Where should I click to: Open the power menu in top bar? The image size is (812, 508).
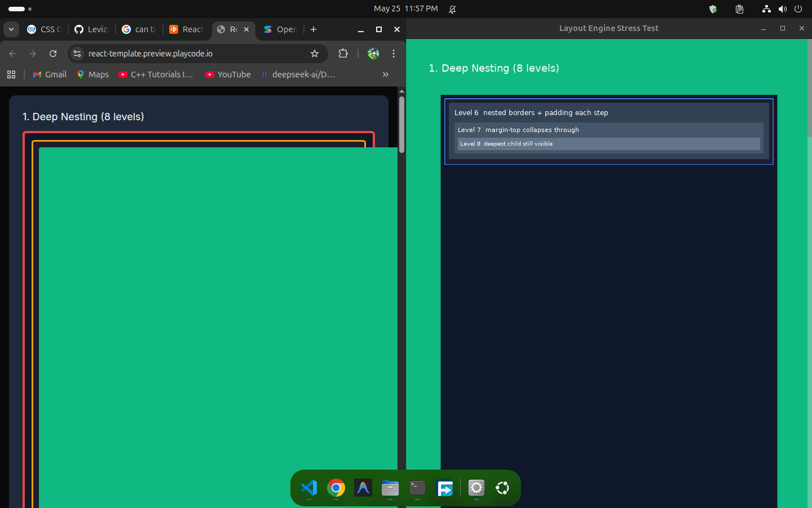[x=798, y=9]
